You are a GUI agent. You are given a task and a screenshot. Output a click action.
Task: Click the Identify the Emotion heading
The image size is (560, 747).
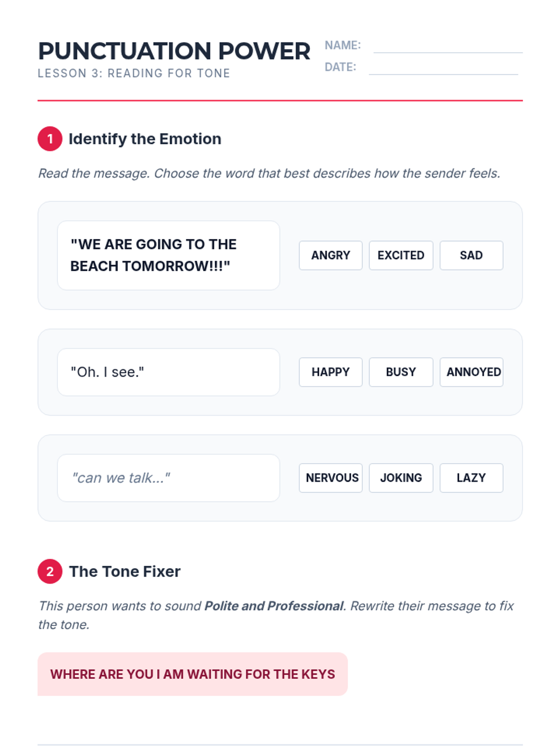pyautogui.click(x=145, y=139)
